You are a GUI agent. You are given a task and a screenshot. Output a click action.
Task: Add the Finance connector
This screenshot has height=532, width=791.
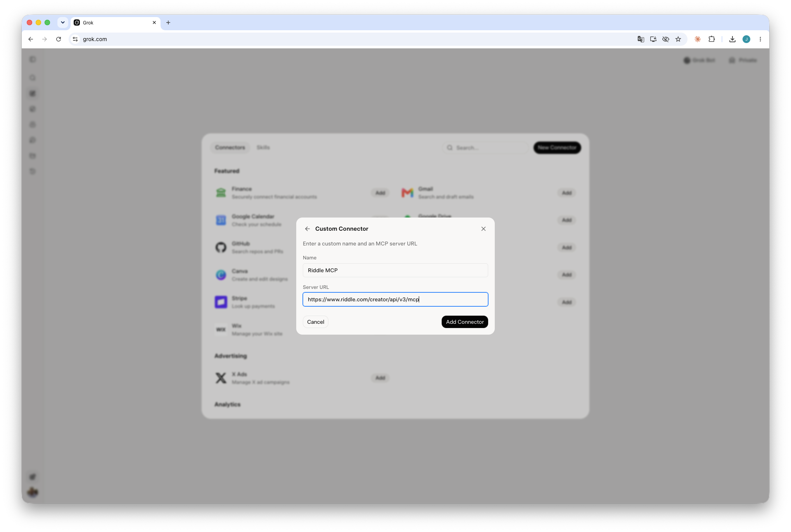point(380,193)
